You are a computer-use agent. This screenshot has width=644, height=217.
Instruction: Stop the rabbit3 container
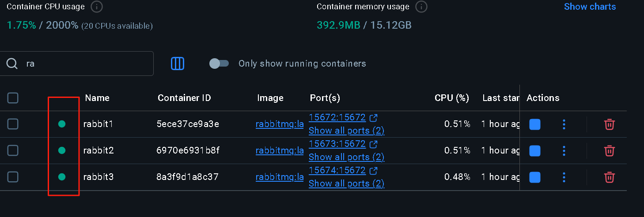pos(534,177)
